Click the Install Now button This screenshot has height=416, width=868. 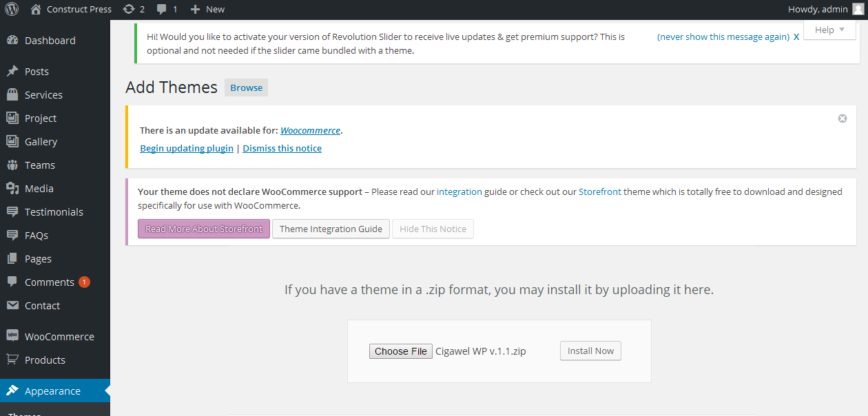coord(590,351)
